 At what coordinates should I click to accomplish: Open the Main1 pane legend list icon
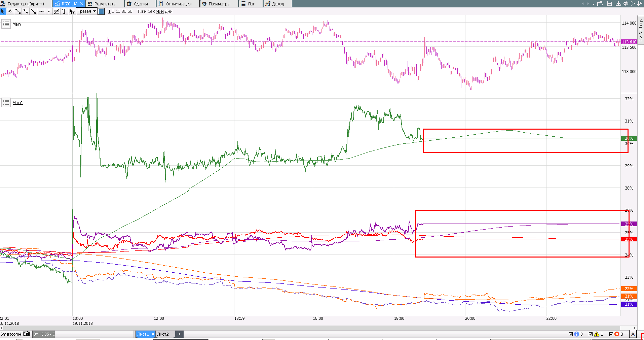coord(6,102)
